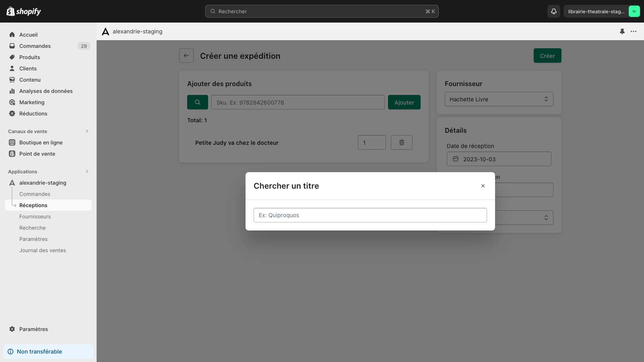644x362 pixels.
Task: Open Recherche sub-item
Action: (33, 228)
